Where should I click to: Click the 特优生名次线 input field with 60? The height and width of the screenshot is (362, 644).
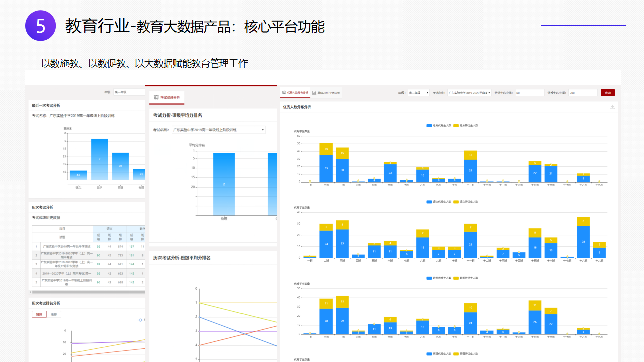(x=530, y=93)
